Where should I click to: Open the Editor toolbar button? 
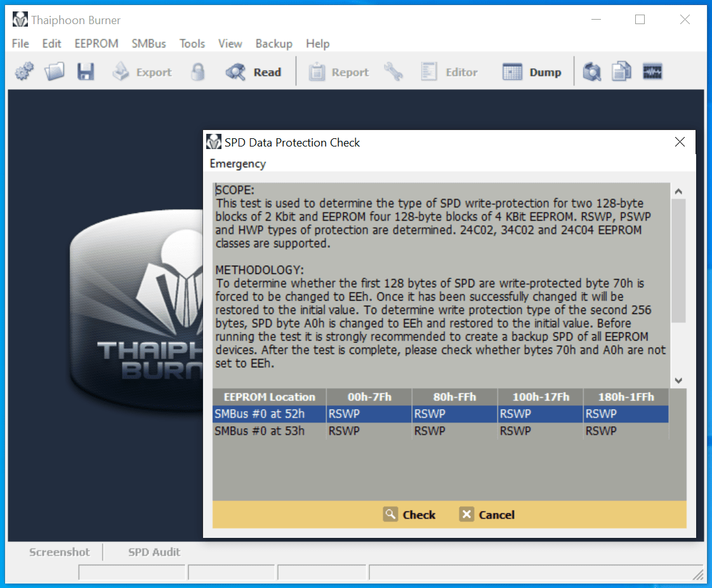click(x=449, y=72)
